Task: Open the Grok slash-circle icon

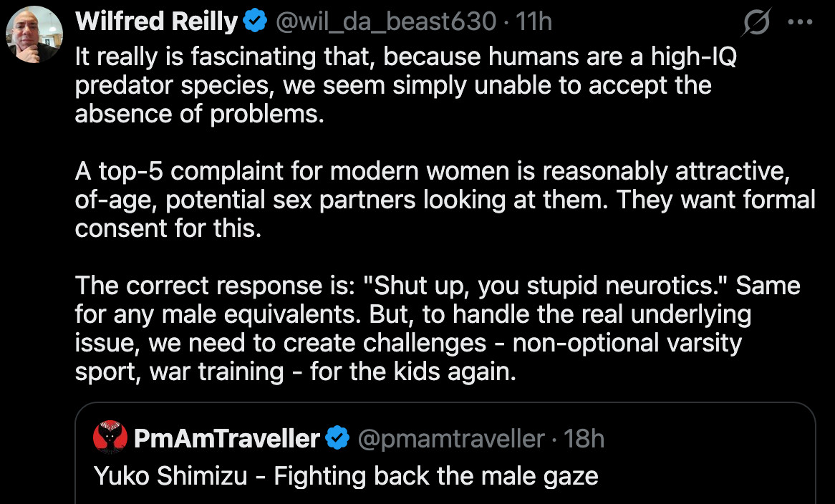Action: tap(756, 24)
